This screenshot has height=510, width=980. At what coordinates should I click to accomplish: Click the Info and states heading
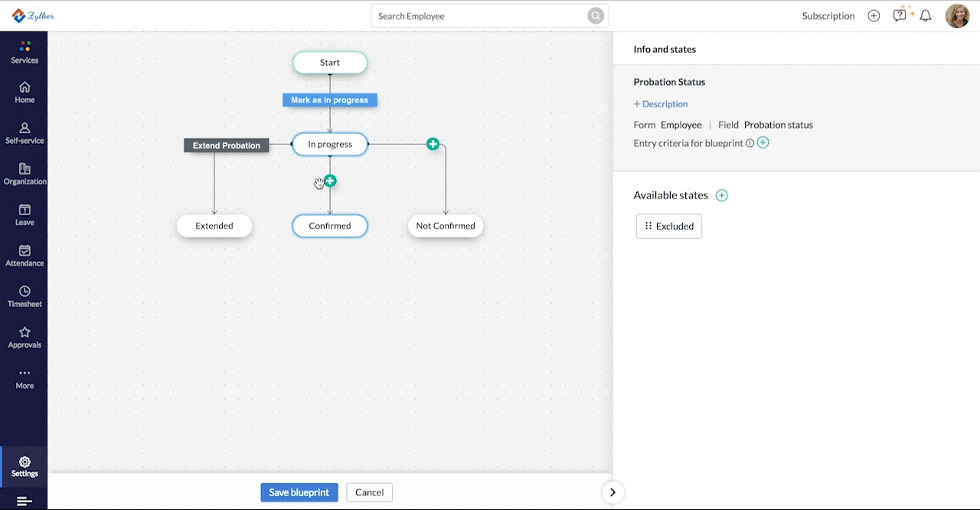[x=665, y=49]
